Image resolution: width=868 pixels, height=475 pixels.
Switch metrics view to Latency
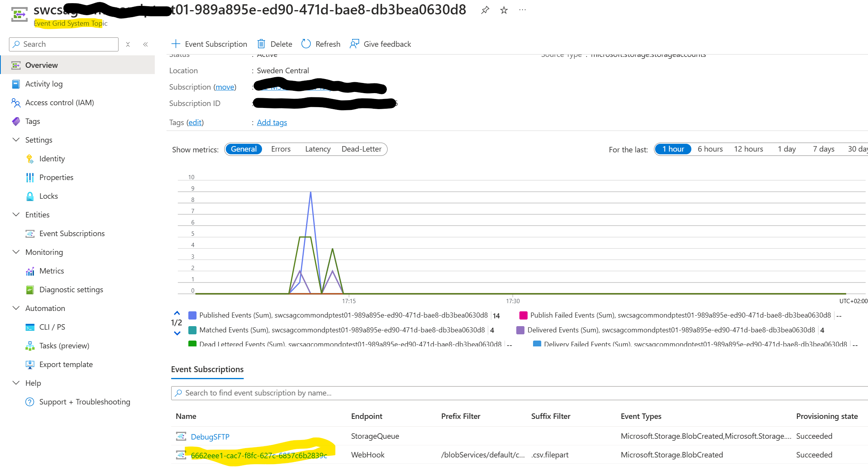pyautogui.click(x=318, y=149)
